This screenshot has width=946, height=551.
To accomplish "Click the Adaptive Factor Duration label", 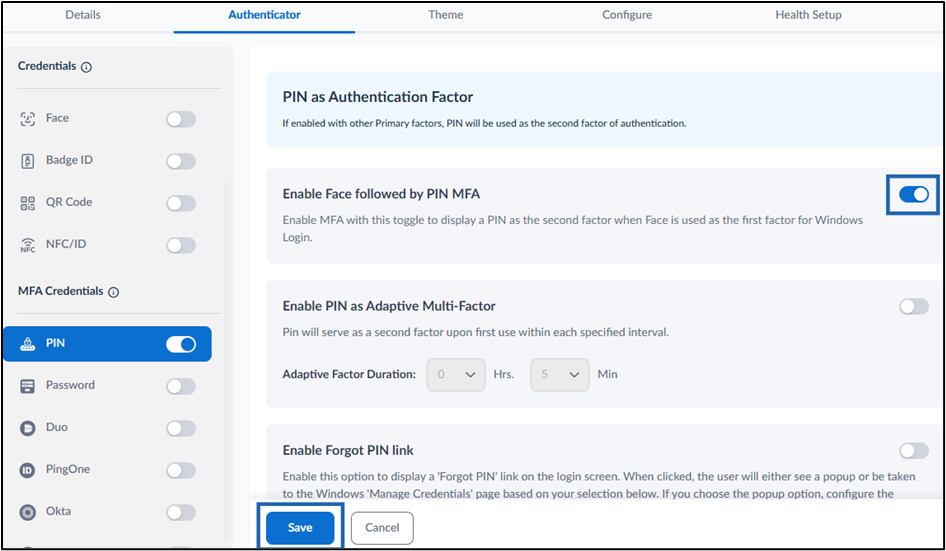I will point(349,375).
